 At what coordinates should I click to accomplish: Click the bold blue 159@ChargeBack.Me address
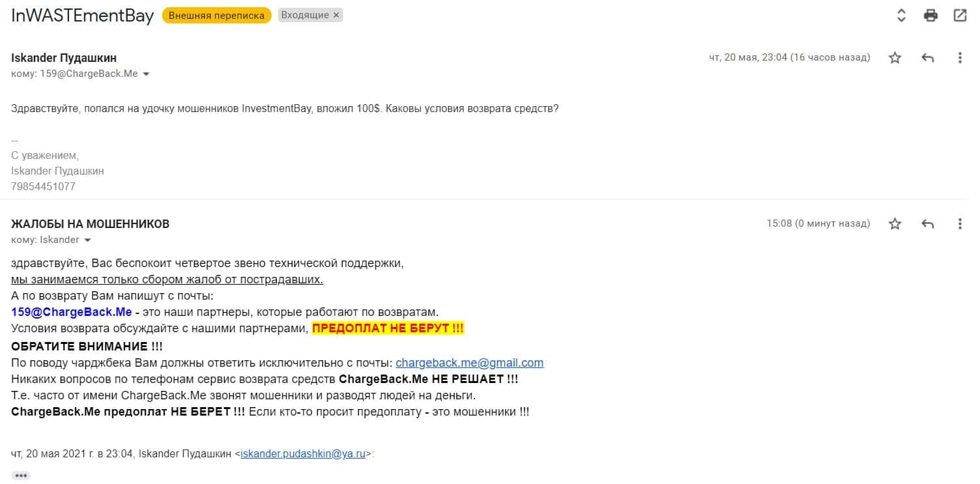click(72, 312)
